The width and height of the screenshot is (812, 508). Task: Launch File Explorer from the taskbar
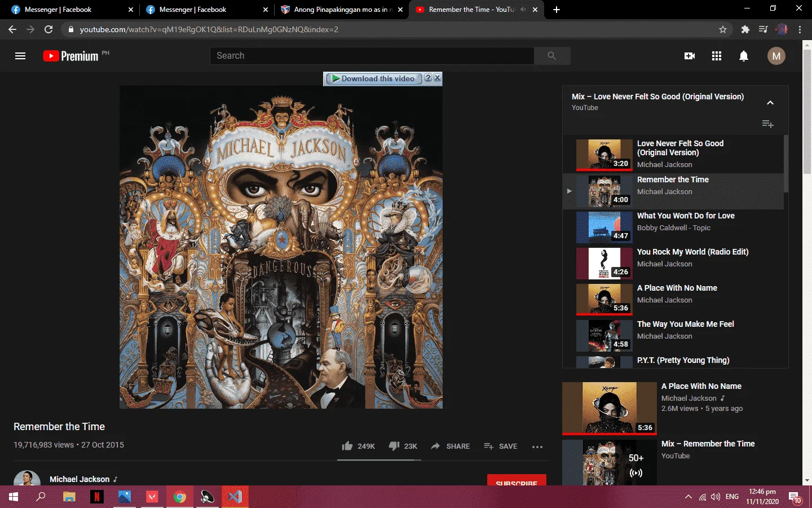coord(69,497)
